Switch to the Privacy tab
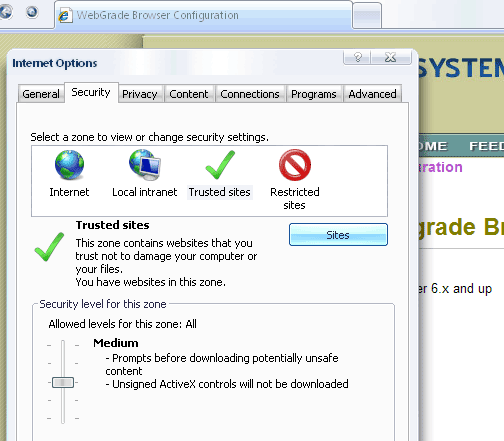 [140, 94]
